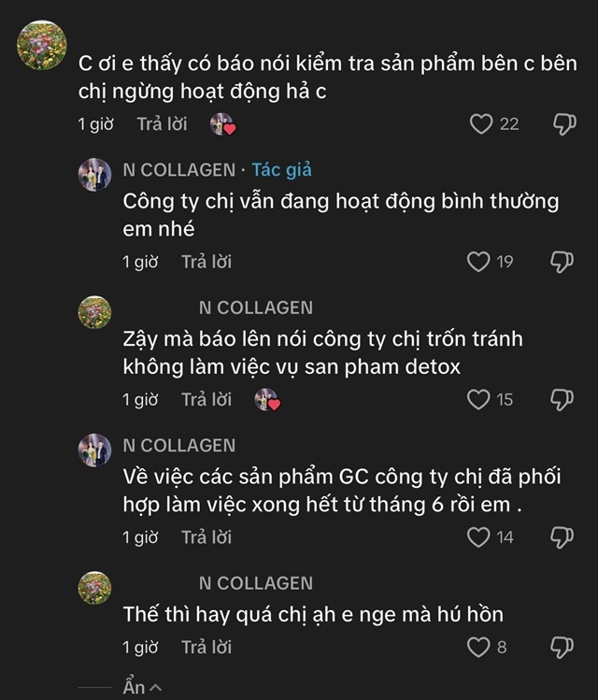Like the author reply with 19 likes
Image resolution: width=598 pixels, height=700 pixels.
(x=478, y=262)
